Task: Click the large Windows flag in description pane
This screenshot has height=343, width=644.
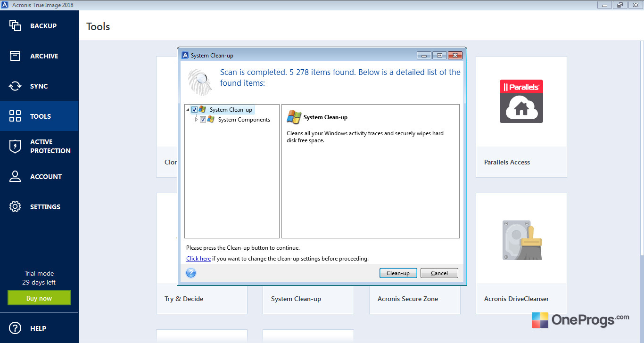Action: click(x=294, y=117)
